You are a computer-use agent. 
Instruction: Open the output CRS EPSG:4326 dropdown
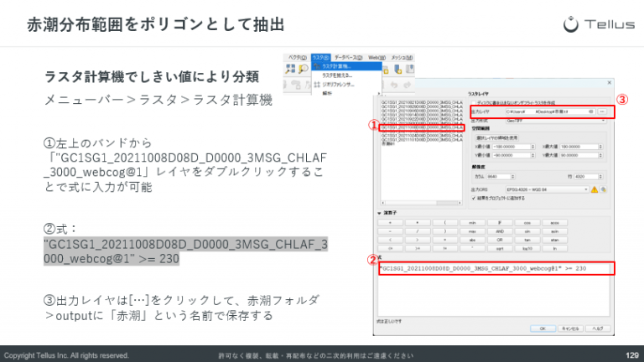548,189
